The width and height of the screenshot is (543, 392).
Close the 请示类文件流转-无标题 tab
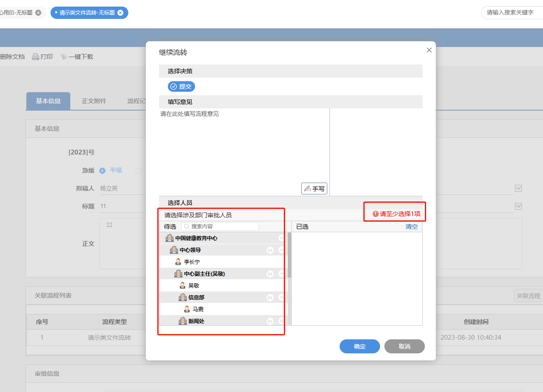tap(120, 13)
